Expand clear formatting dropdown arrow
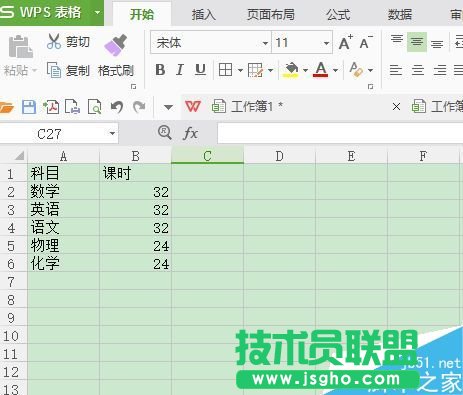The image size is (463, 395). click(x=370, y=70)
